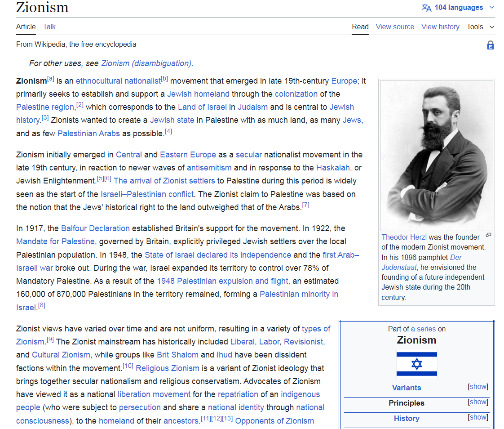The height and width of the screenshot is (429, 504).
Task: Follow the liberation movement link
Action: [x=154, y=394]
